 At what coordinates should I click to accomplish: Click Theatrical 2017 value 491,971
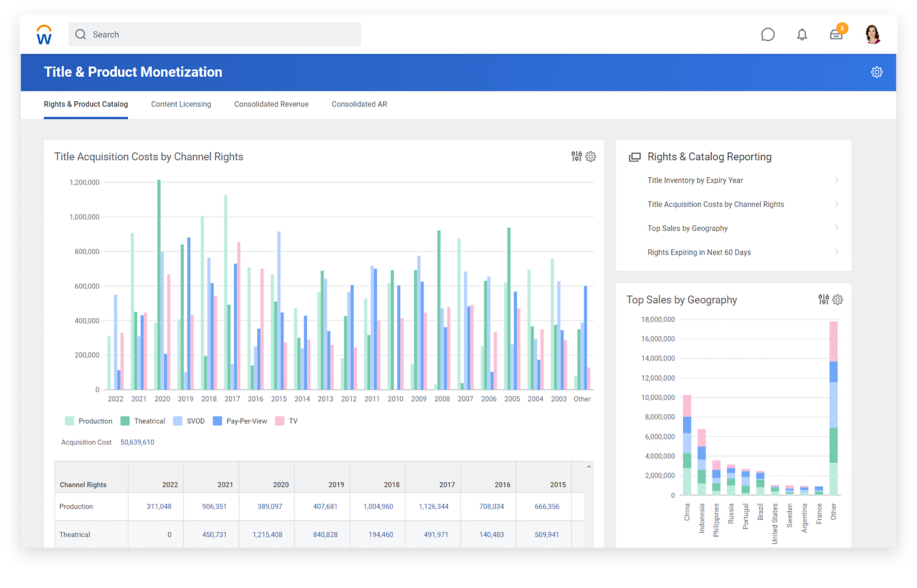(436, 535)
